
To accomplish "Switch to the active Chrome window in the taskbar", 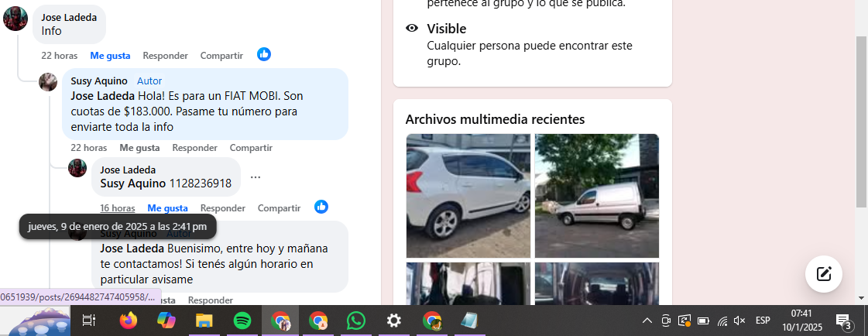I will click(x=280, y=321).
